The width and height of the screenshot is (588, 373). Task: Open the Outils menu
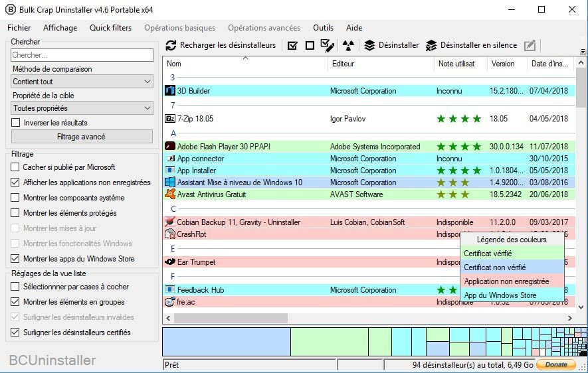[x=323, y=28]
